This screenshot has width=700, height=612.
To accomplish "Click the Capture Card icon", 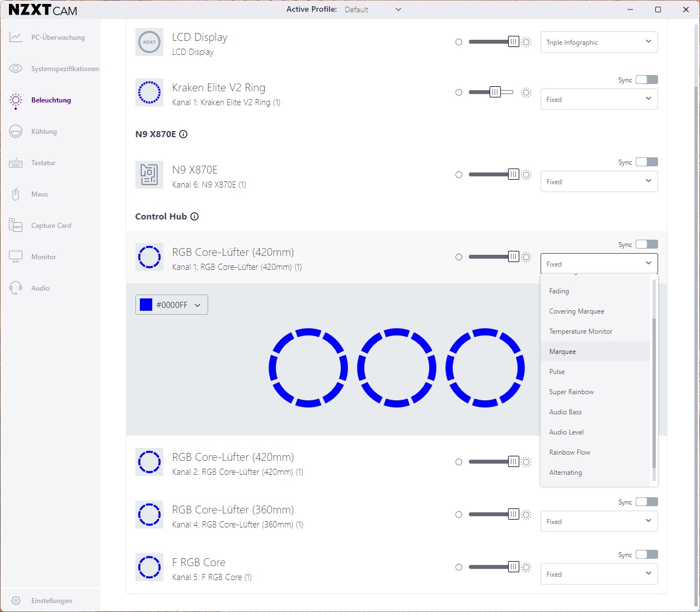I will 16,226.
